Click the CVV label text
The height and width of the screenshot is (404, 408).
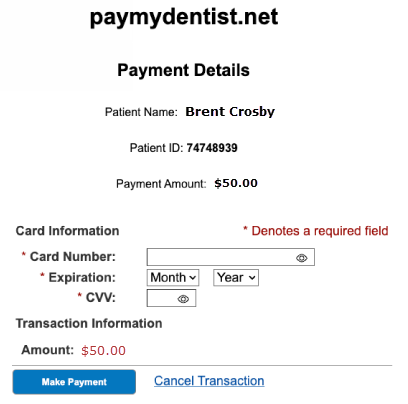coord(101,297)
